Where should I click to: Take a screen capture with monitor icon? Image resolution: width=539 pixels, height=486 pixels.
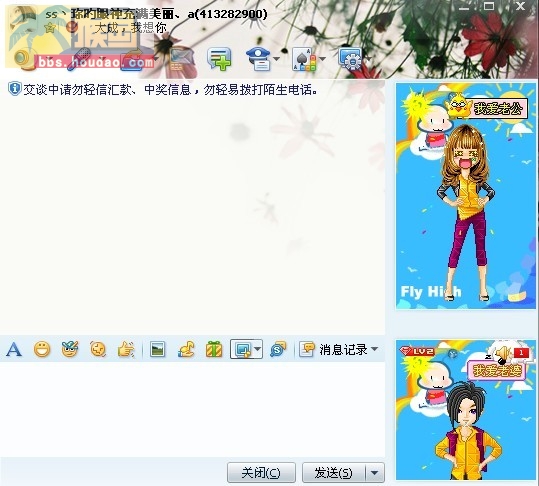coord(242,350)
